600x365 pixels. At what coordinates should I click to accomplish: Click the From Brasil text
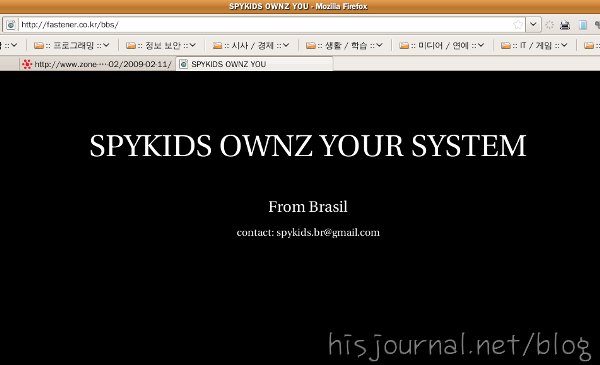pyautogui.click(x=308, y=207)
